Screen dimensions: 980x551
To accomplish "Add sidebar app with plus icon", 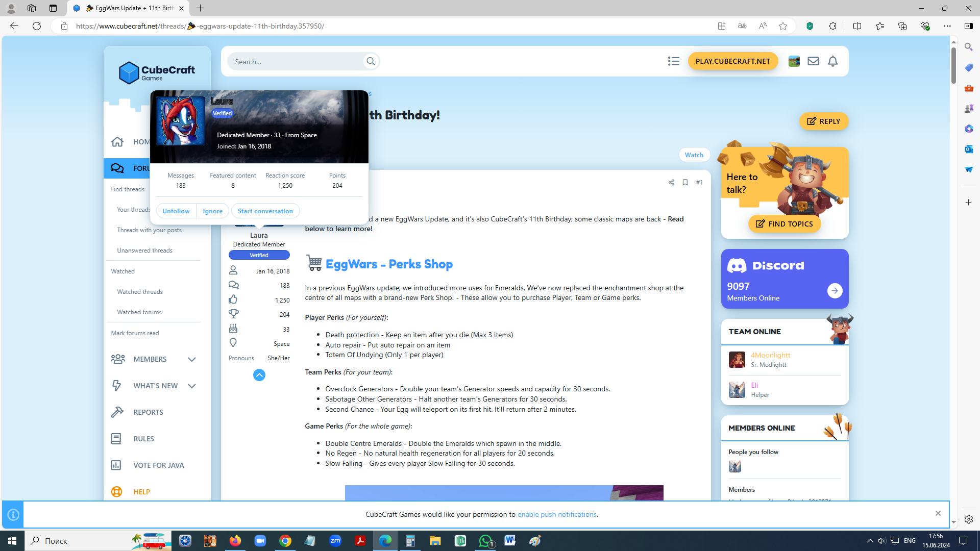I will 968,203.
